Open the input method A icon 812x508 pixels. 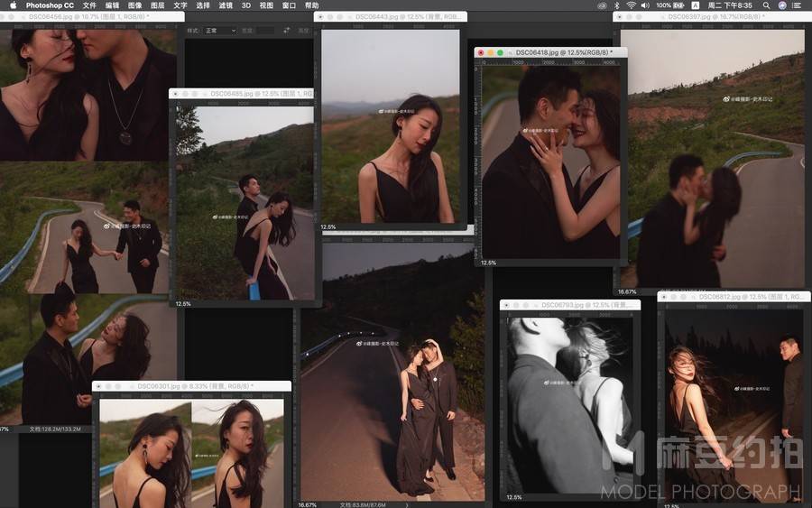coord(696,5)
